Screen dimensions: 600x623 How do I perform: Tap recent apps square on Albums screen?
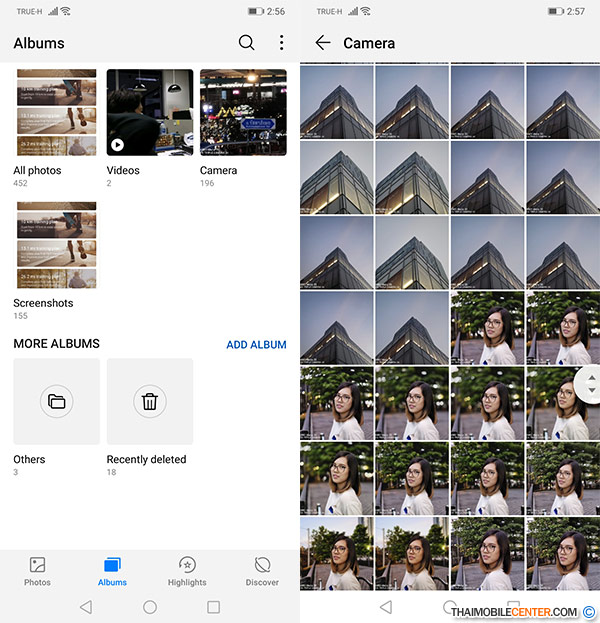point(213,607)
